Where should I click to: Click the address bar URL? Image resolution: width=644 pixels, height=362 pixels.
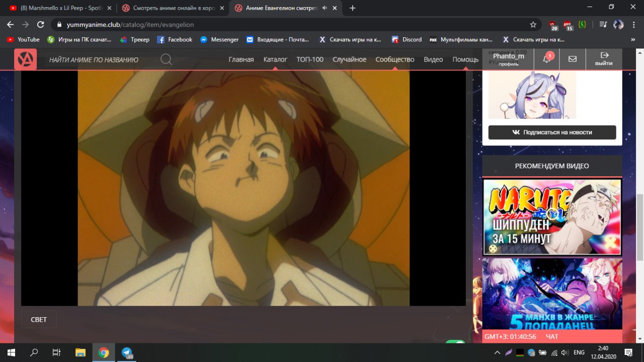tap(130, 24)
